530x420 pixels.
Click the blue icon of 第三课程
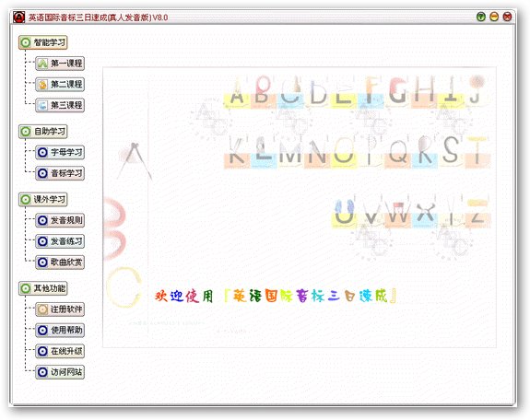click(42, 105)
